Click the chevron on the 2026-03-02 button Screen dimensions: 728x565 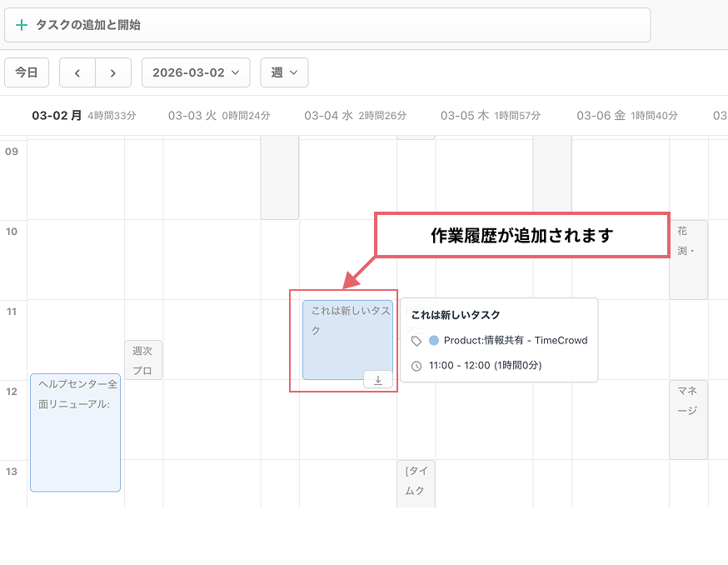tap(236, 72)
